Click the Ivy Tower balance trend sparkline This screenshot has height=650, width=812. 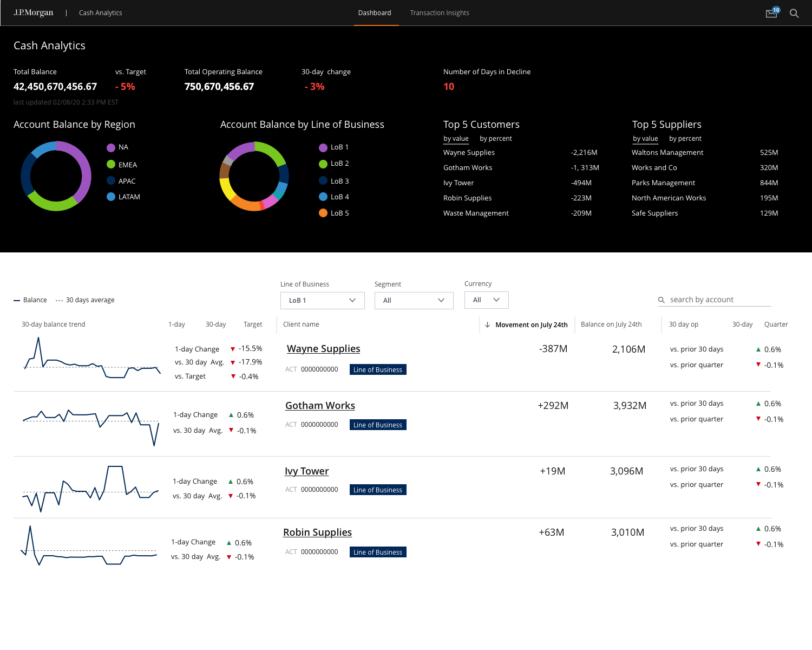(90, 489)
